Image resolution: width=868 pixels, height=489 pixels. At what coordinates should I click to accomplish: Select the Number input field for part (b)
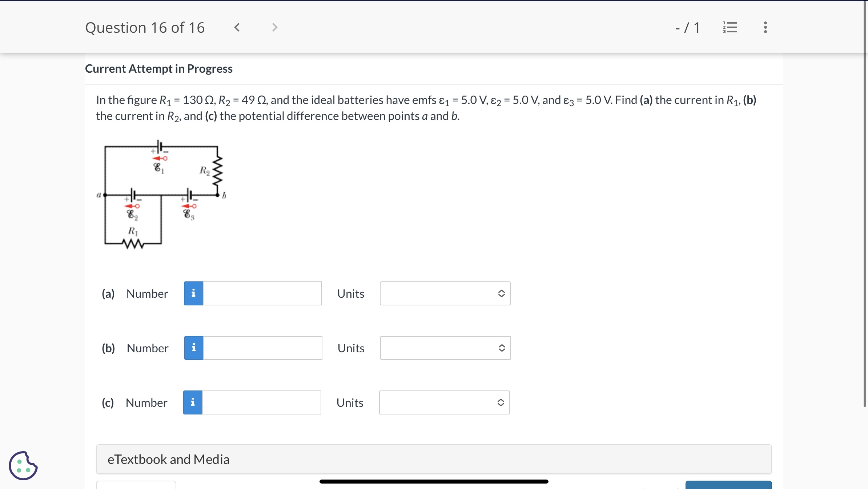(262, 348)
